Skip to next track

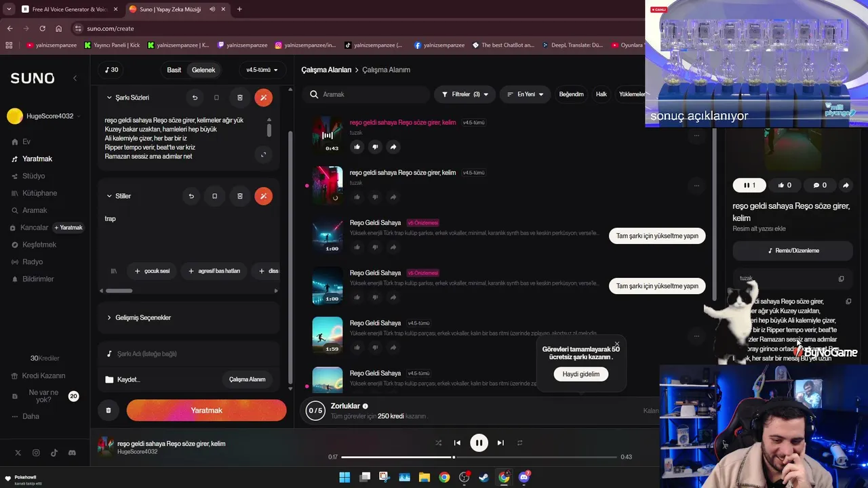500,443
